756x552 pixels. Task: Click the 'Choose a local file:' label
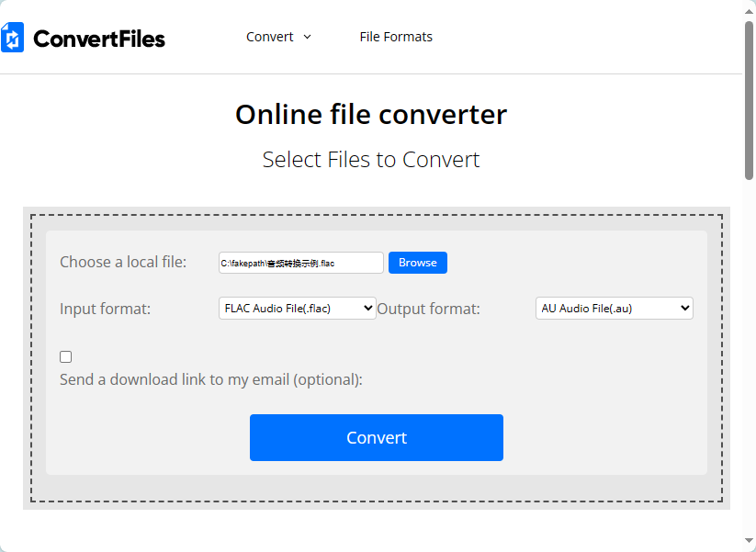coord(123,262)
